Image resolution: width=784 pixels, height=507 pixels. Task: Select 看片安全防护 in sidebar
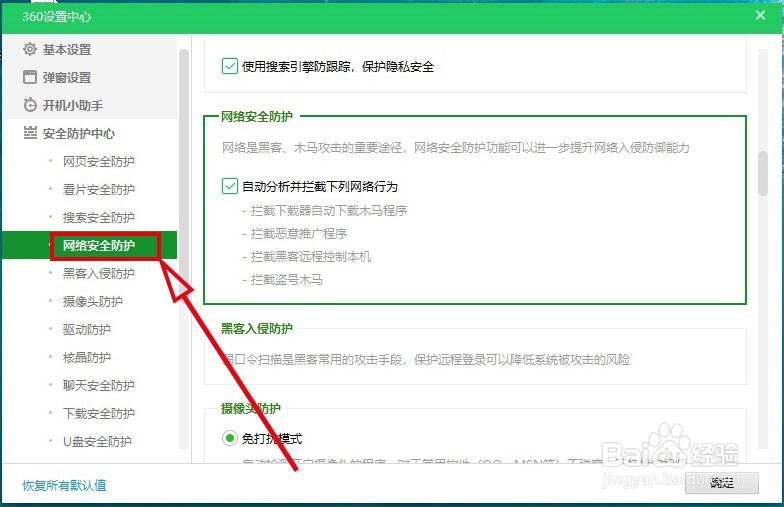pos(98,190)
